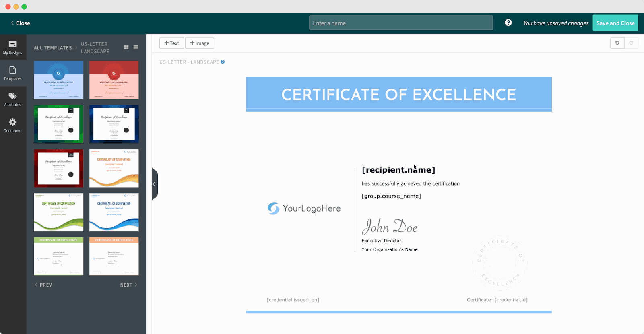Select Your Organization's Name text

pyautogui.click(x=390, y=249)
